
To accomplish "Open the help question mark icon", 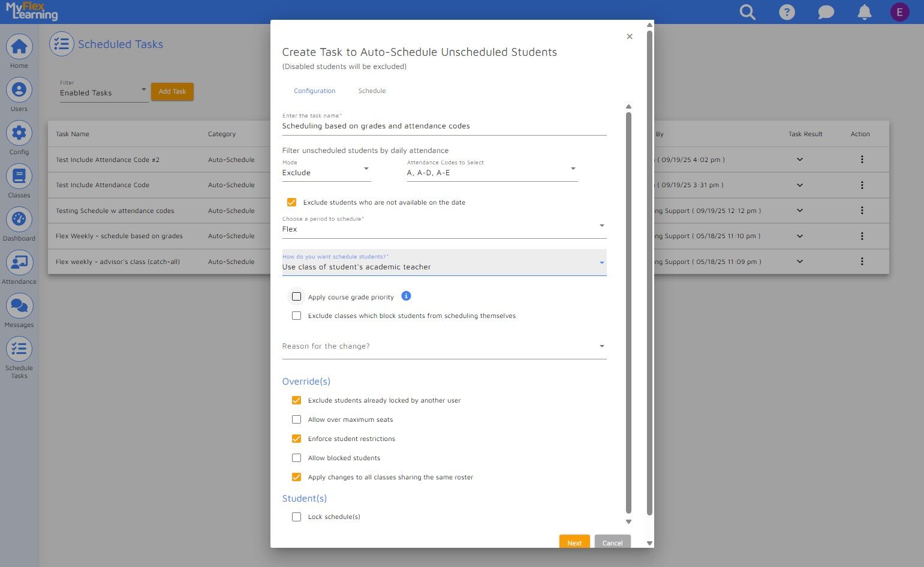I will pos(787,12).
